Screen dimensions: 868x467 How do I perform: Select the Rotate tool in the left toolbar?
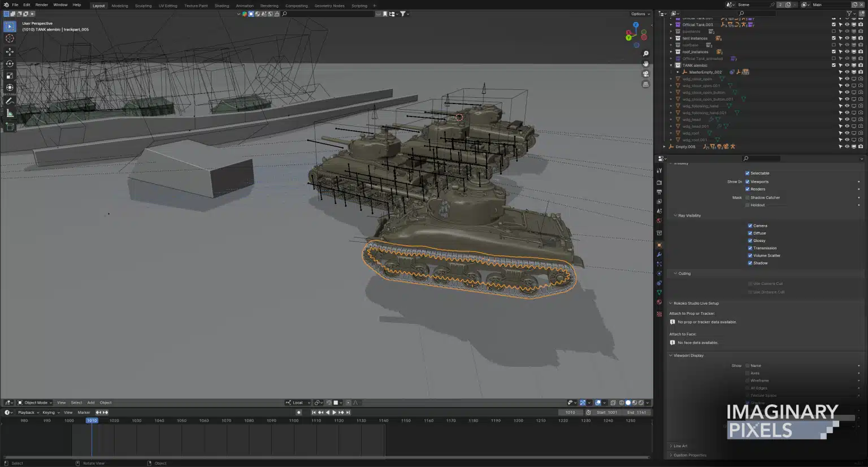10,63
